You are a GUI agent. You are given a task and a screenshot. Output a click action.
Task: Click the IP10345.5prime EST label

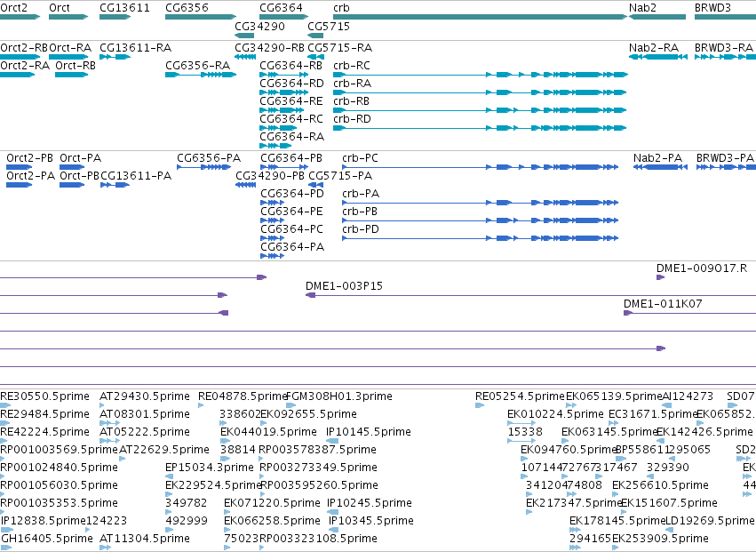pos(371,521)
